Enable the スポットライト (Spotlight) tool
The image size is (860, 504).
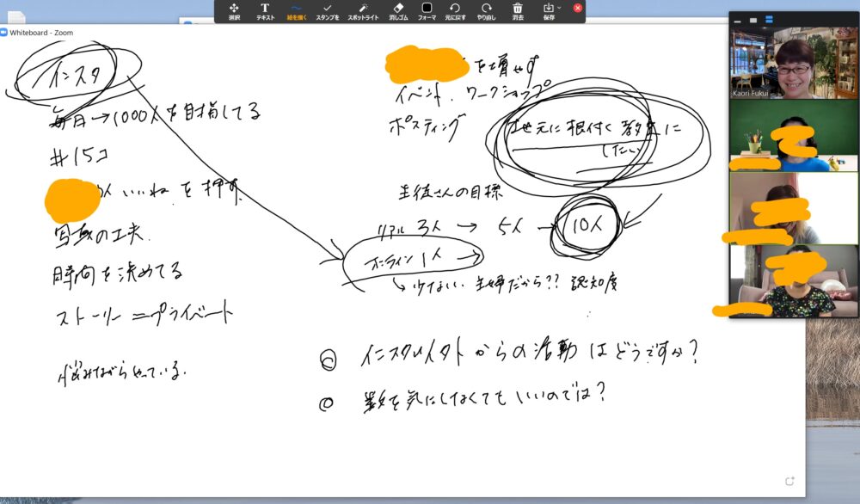pyautogui.click(x=363, y=10)
